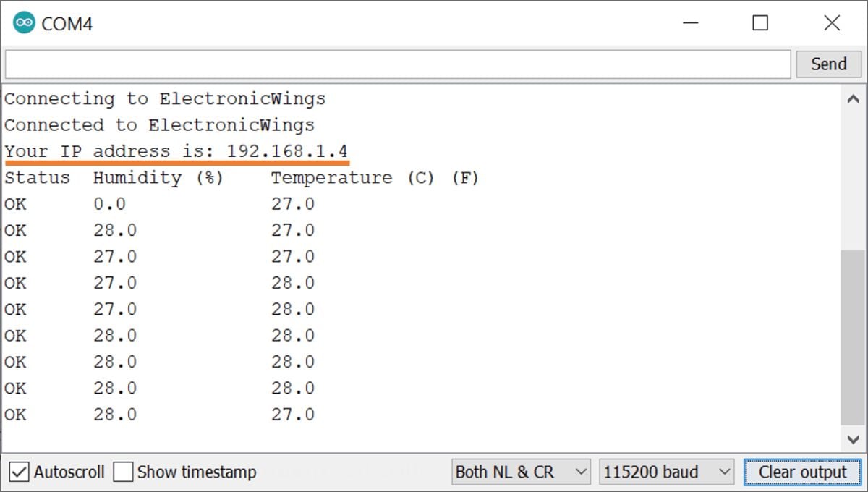Minimize the COM4 serial monitor window
Viewport: 868px width, 492px height.
691,23
